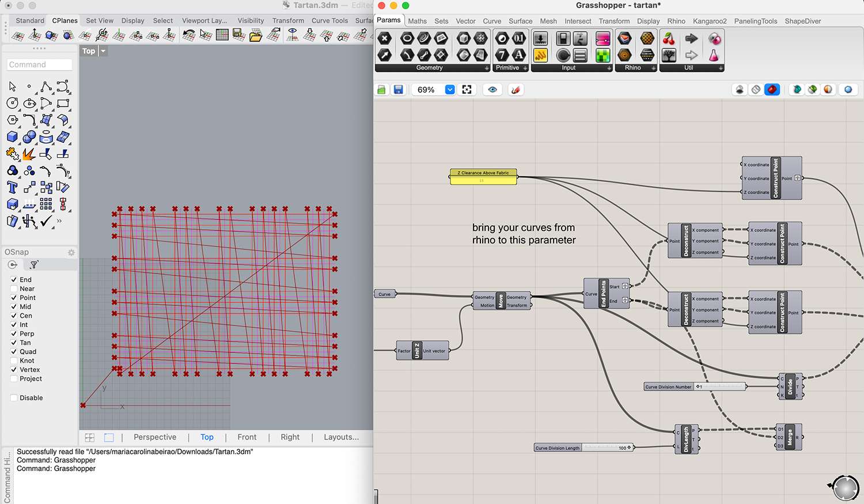
Task: Select the Box solid tool in Rhino
Action: point(13,137)
